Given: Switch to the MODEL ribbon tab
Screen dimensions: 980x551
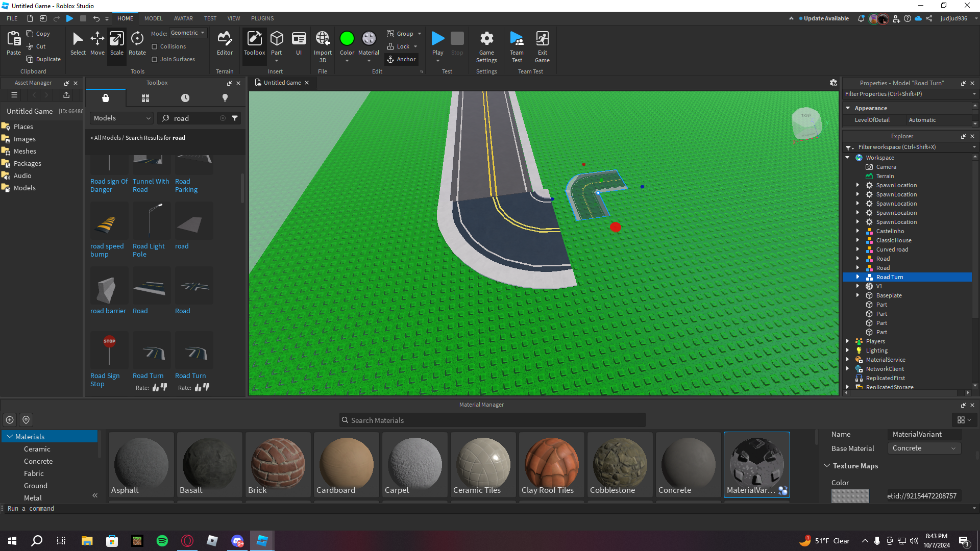Looking at the screenshot, I should click(153, 18).
